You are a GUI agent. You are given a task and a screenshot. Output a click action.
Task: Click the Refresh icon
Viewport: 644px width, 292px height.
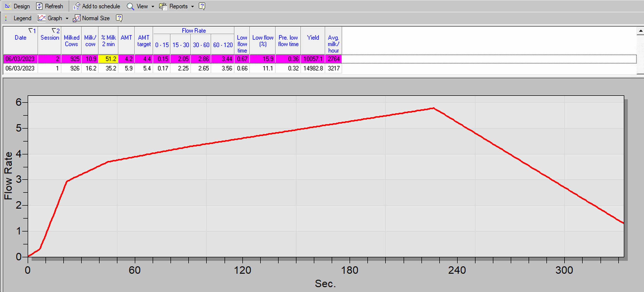39,6
